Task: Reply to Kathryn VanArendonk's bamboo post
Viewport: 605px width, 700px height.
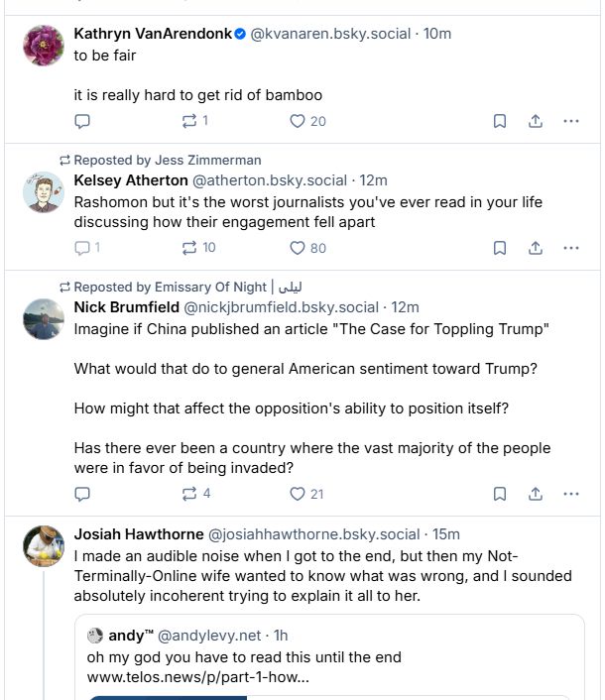Action: [83, 121]
